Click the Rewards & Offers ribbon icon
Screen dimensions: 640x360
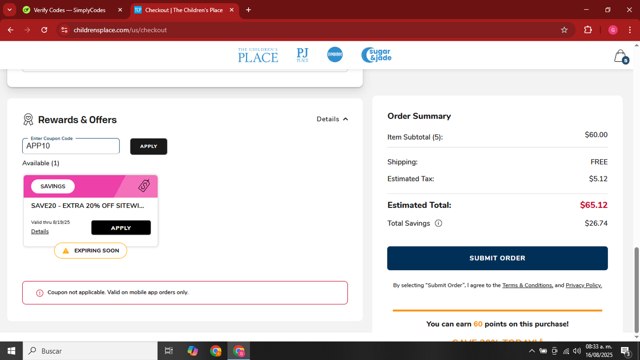(x=28, y=120)
